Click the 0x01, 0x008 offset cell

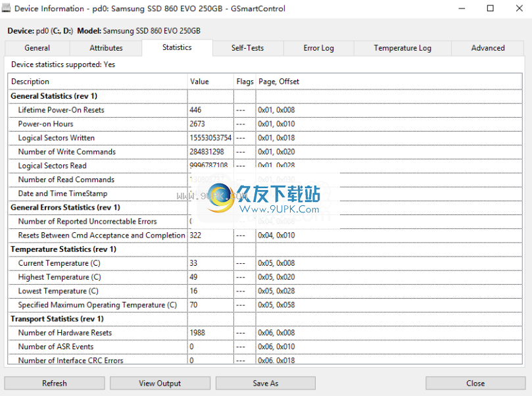pos(389,110)
